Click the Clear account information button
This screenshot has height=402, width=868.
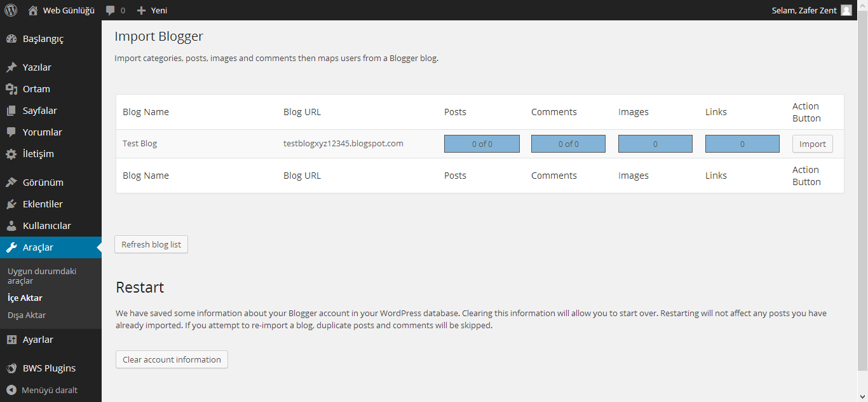[x=172, y=359]
